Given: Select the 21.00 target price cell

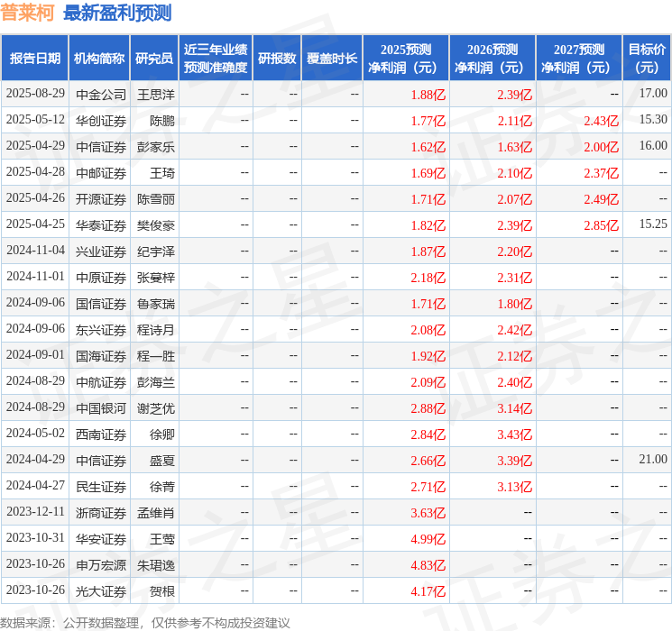Looking at the screenshot, I should pyautogui.click(x=652, y=460).
